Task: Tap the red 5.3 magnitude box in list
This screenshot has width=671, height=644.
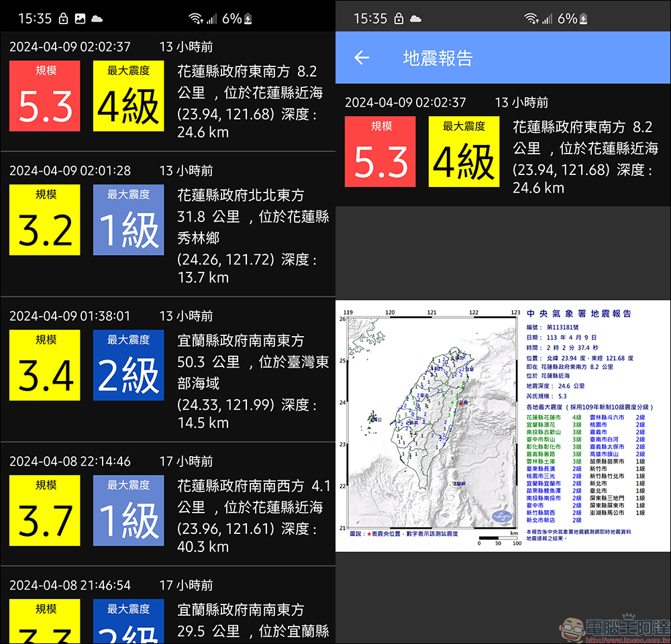Action: click(44, 96)
